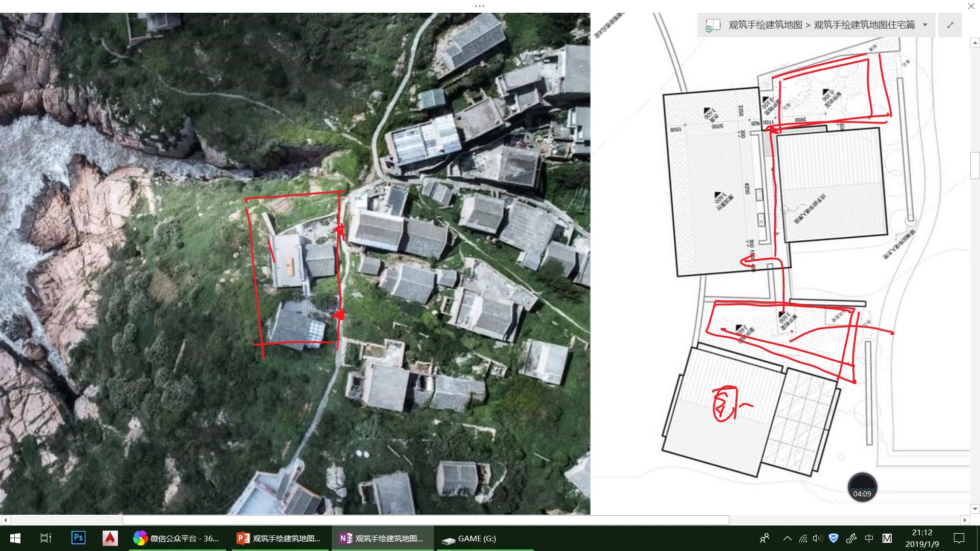The height and width of the screenshot is (551, 980).
Task: Toggle the M input mode indicator
Action: coord(887,538)
